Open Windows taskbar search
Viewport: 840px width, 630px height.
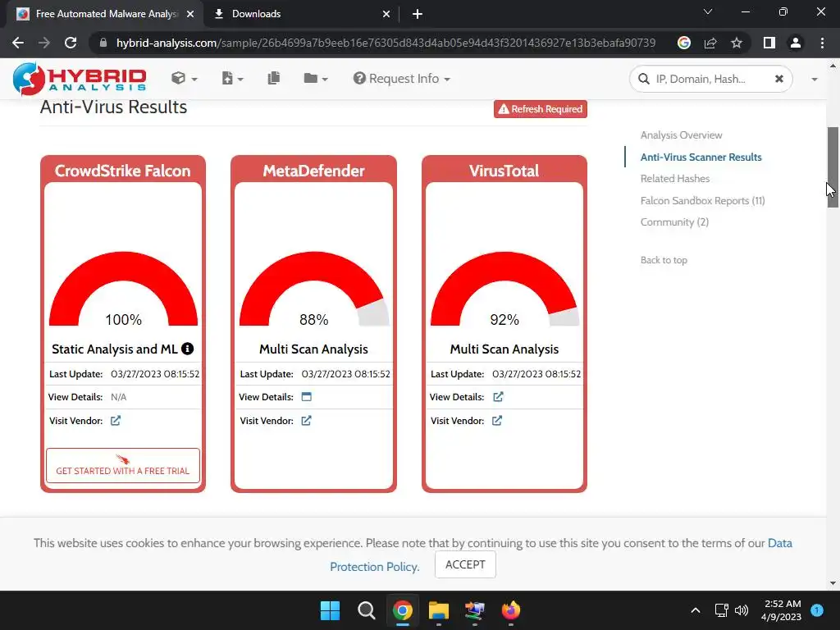tap(367, 610)
